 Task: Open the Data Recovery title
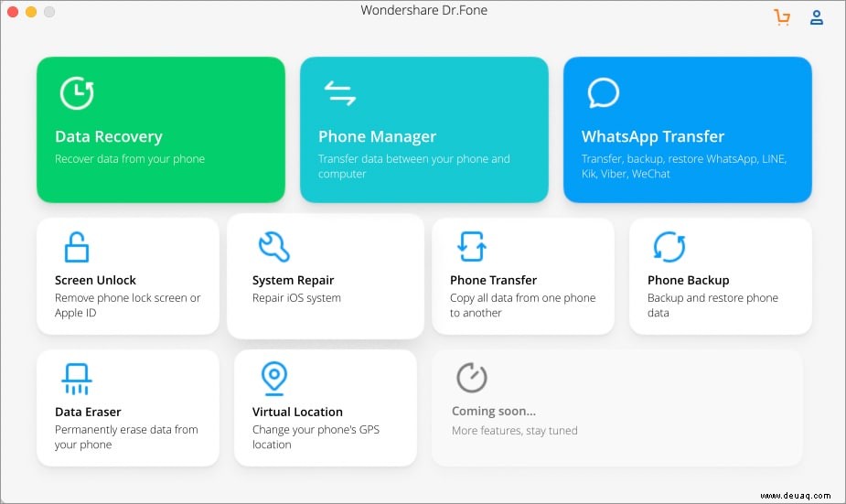coord(109,136)
